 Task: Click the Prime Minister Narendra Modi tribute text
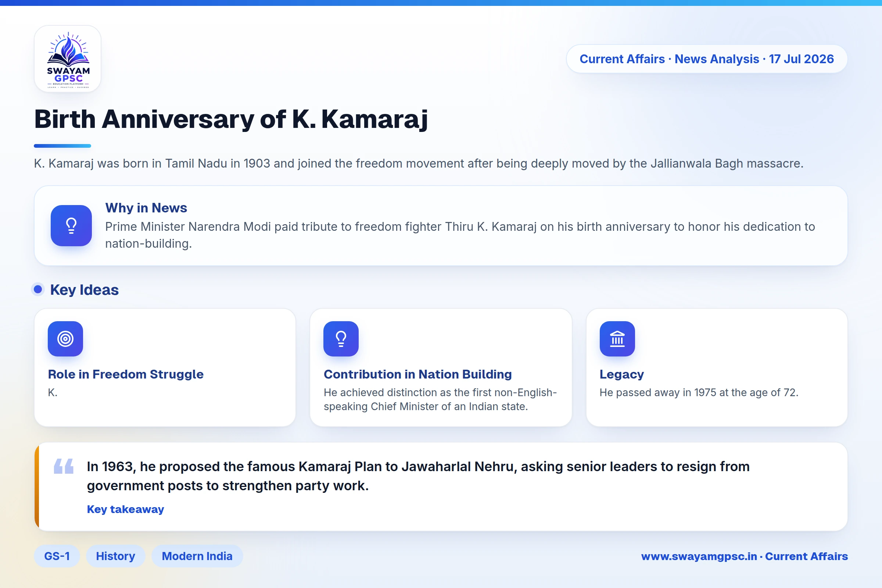click(x=460, y=235)
